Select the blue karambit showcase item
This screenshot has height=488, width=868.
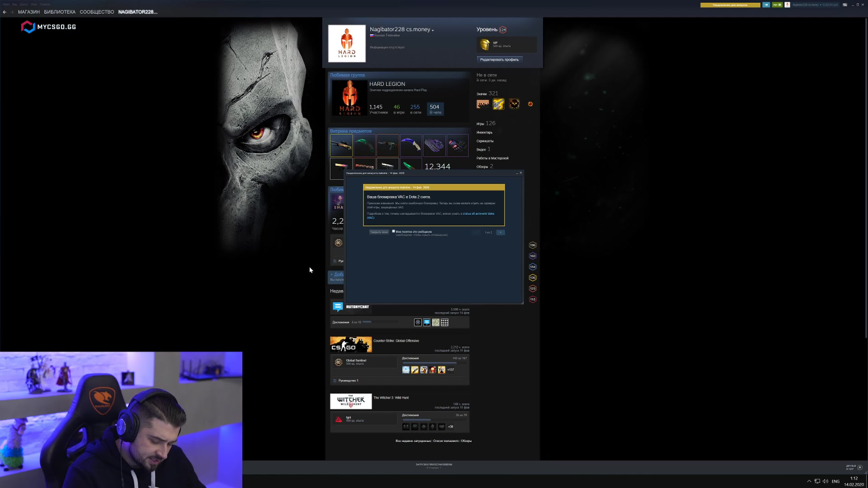coord(411,146)
